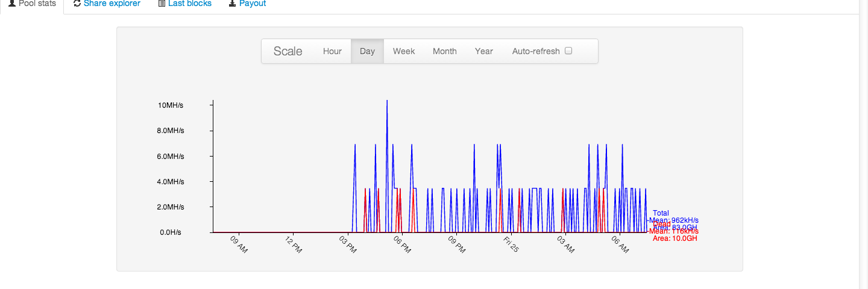The image size is (868, 289).
Task: Click the 10MH/s axis label
Action: [171, 105]
